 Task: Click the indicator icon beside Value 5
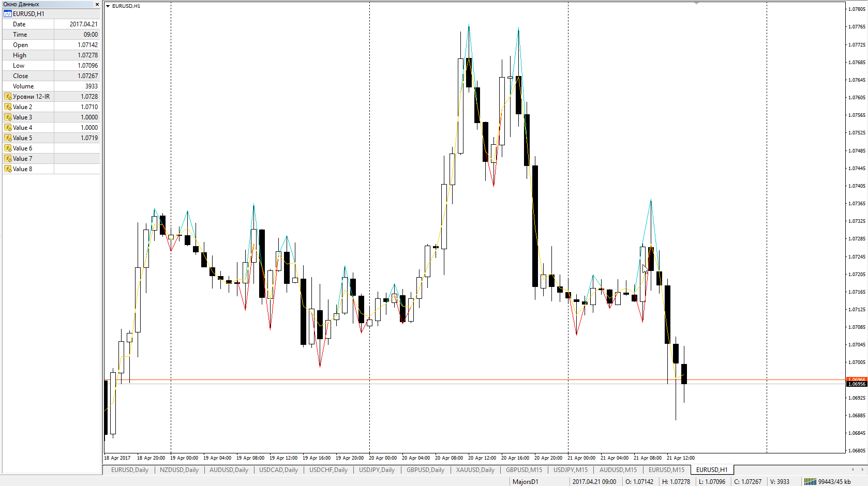(x=8, y=138)
